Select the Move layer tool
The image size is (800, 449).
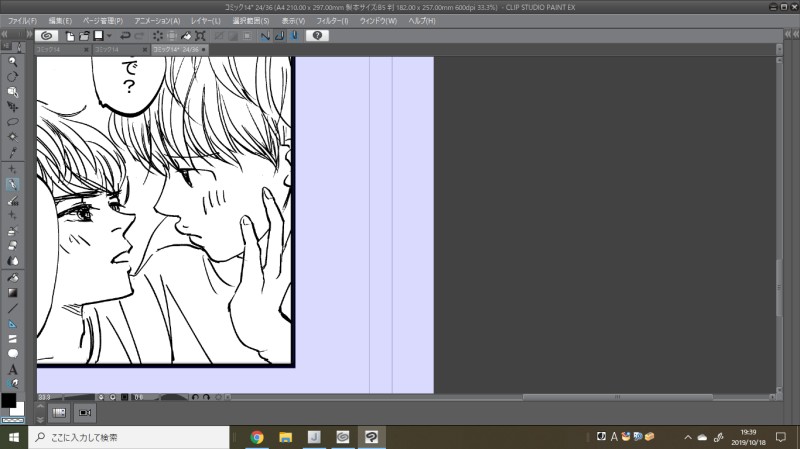point(13,107)
